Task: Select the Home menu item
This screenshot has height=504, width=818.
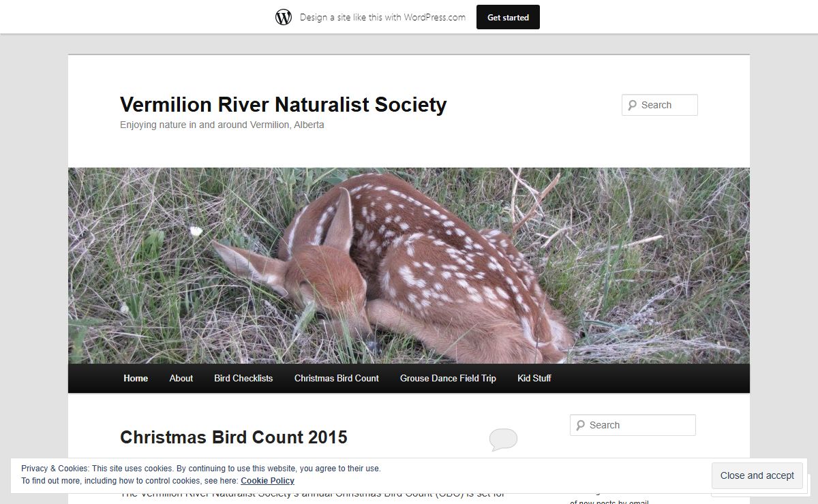Action: point(136,378)
